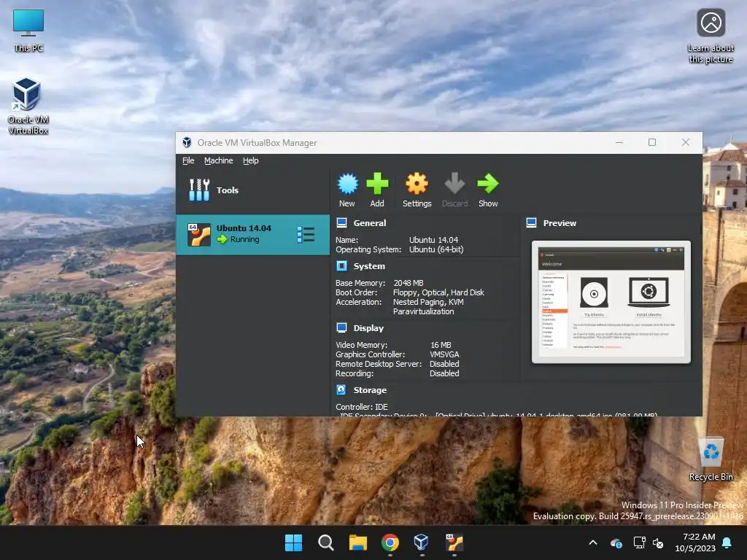Select the Oracle VM VirtualBox desktop shortcut
The image size is (747, 560).
pyautogui.click(x=28, y=106)
